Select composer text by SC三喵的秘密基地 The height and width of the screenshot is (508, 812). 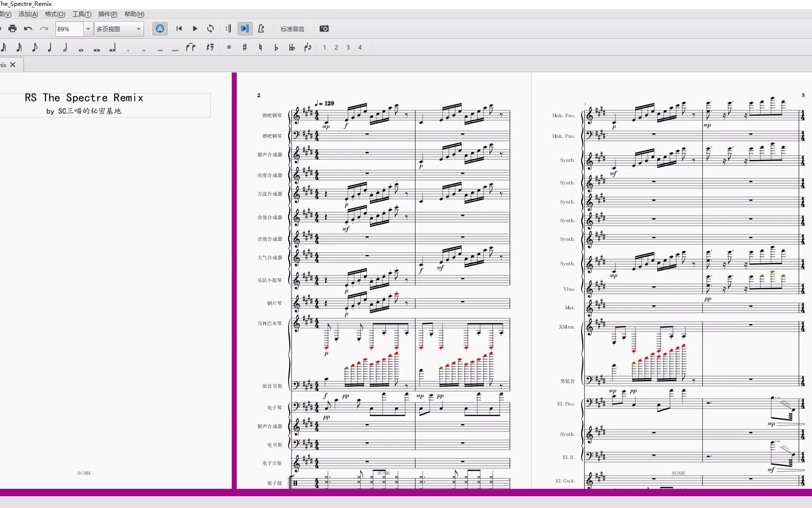pyautogui.click(x=84, y=111)
